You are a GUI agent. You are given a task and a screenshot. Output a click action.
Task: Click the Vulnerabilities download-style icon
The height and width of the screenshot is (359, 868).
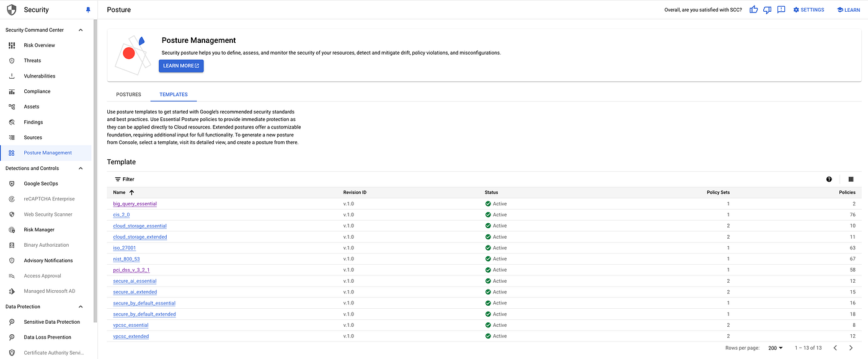click(12, 76)
